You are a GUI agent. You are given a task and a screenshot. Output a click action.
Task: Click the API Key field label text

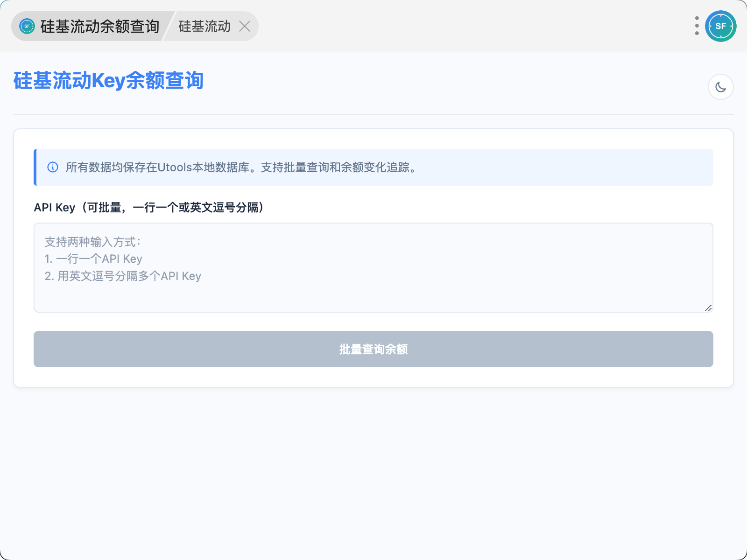tap(149, 207)
